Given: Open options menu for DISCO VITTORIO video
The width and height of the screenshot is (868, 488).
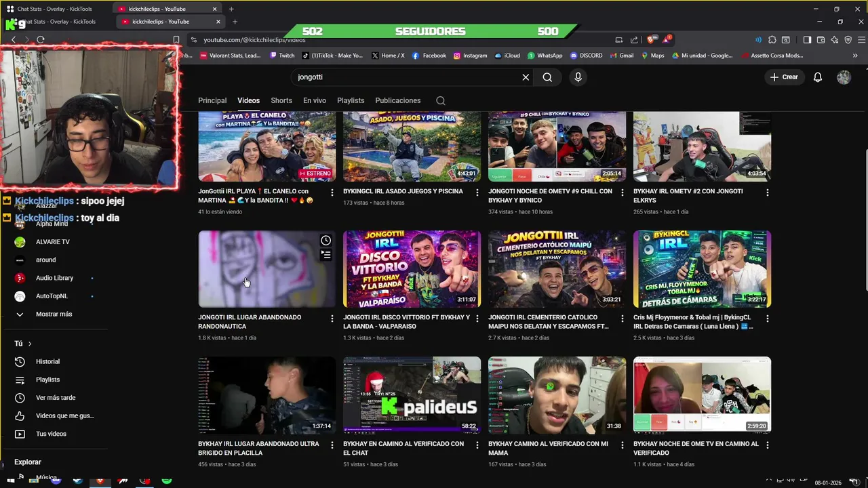Looking at the screenshot, I should [477, 319].
